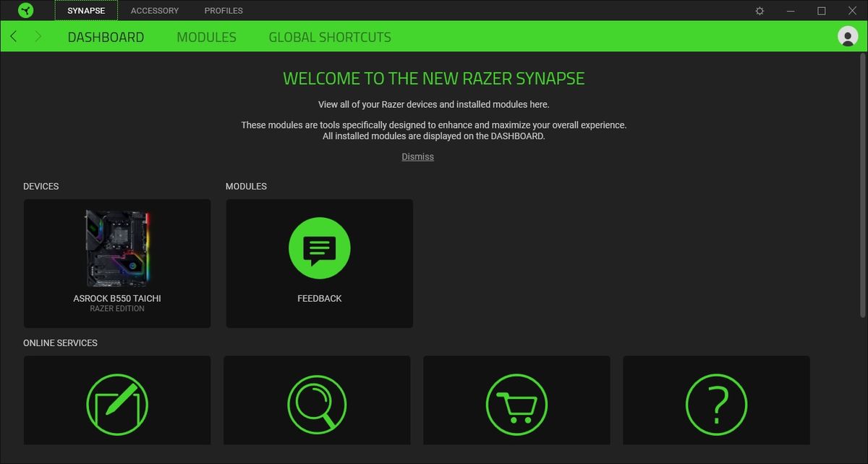Open the user account avatar
This screenshot has width=868, height=464.
point(847,36)
